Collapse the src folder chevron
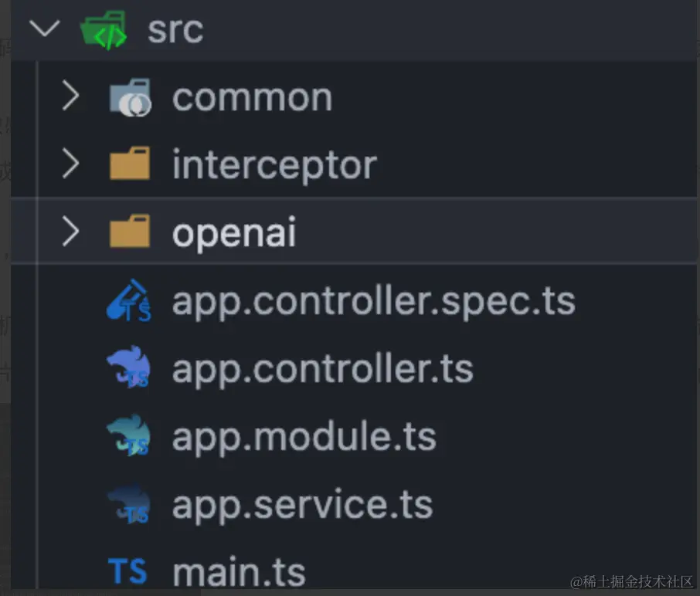Image resolution: width=700 pixels, height=596 pixels. pyautogui.click(x=44, y=28)
